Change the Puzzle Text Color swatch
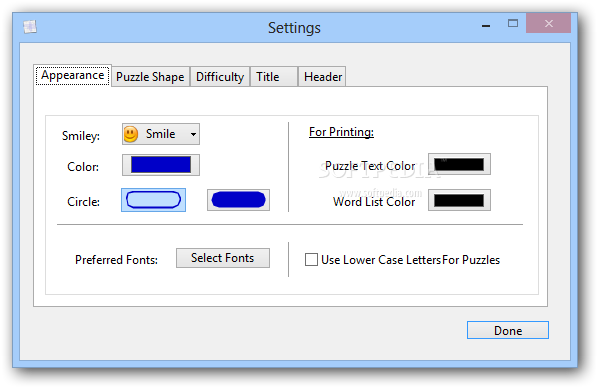The image size is (598, 388). pos(459,164)
